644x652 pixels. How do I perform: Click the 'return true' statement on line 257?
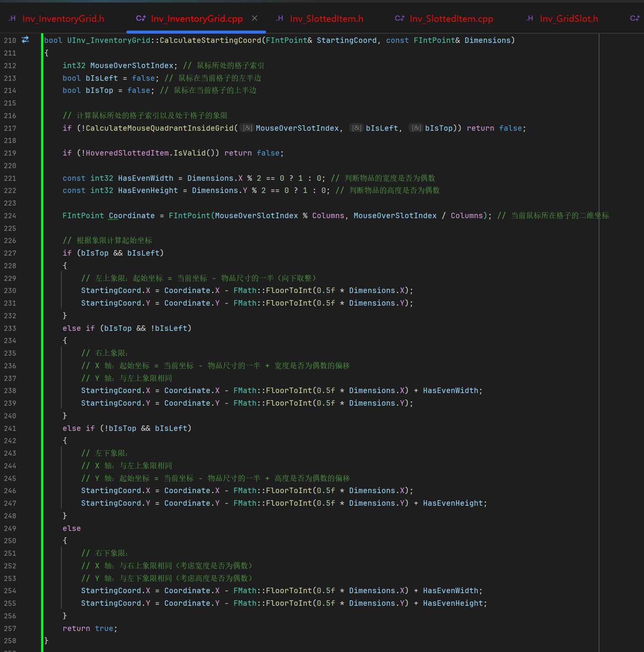coord(90,628)
